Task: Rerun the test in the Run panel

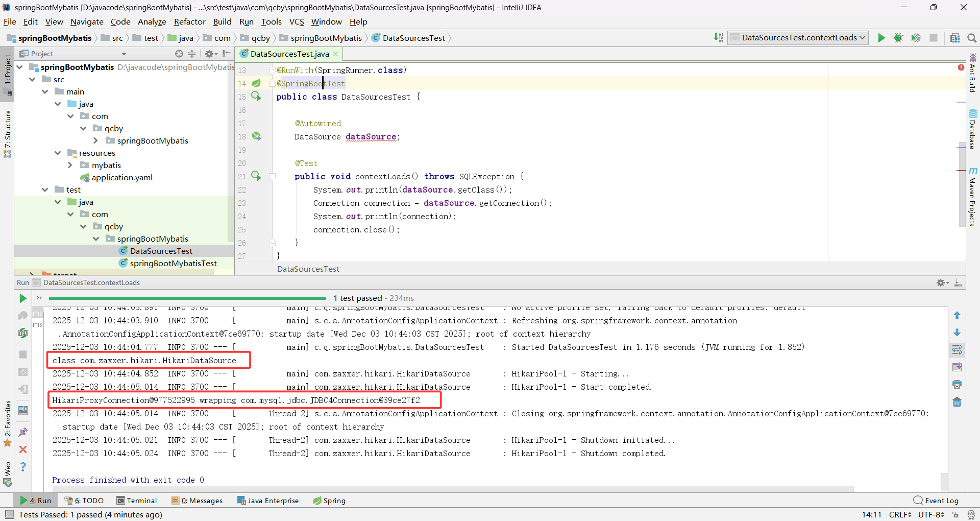Action: tap(23, 298)
